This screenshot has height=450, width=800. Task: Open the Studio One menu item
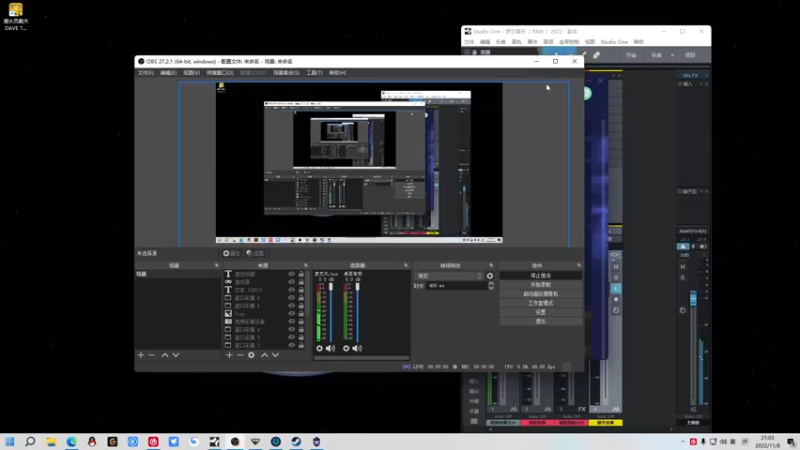coord(614,42)
